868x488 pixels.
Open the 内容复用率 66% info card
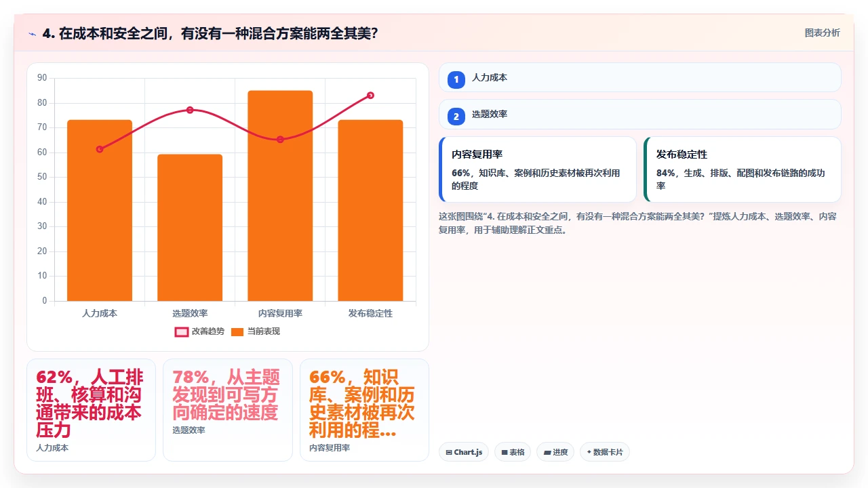click(x=538, y=169)
